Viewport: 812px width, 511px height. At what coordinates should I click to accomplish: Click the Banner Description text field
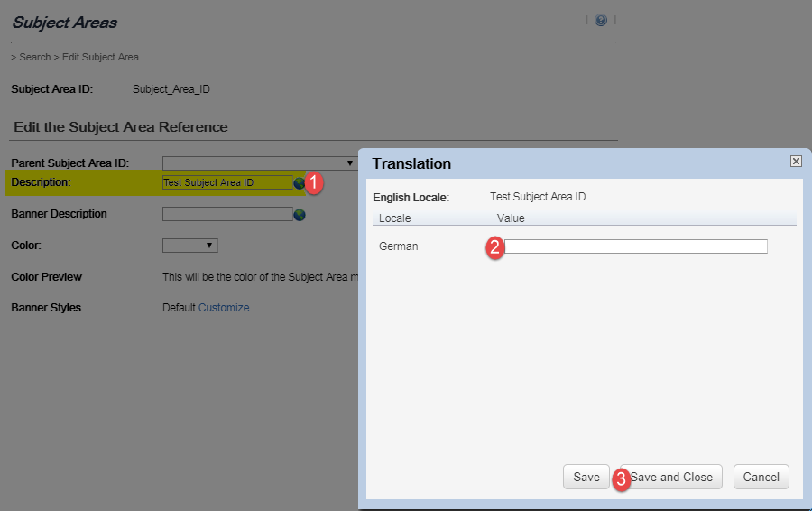[227, 214]
